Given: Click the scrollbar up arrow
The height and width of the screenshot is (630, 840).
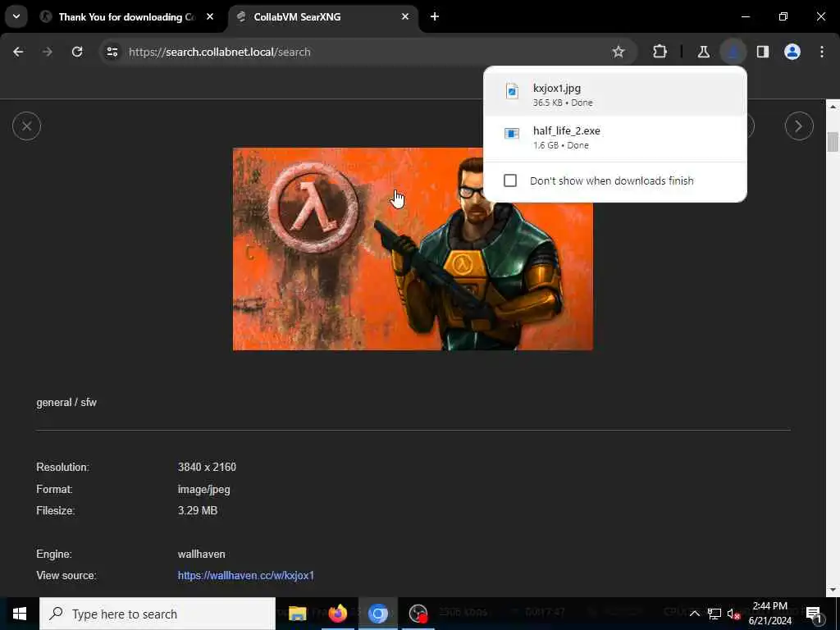Looking at the screenshot, I should coord(833,107).
